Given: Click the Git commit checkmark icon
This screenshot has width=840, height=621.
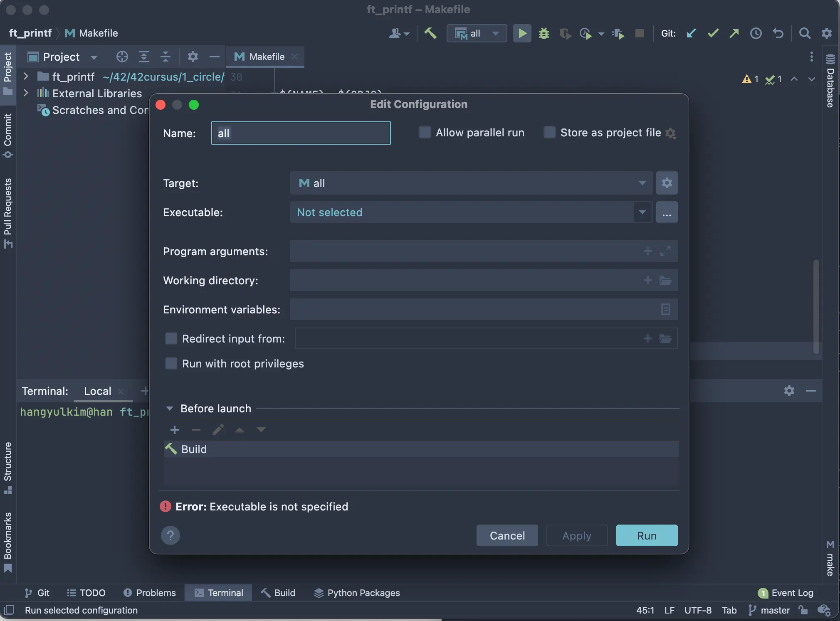Looking at the screenshot, I should 713,33.
